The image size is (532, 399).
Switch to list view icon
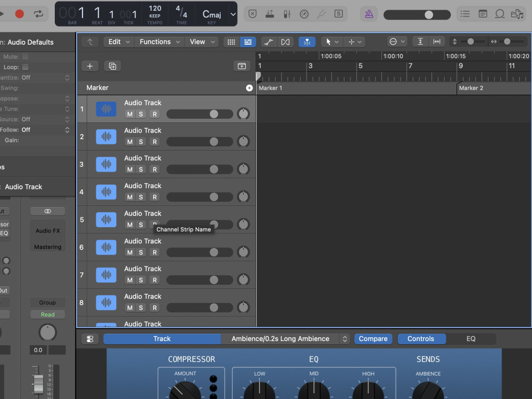(248, 41)
